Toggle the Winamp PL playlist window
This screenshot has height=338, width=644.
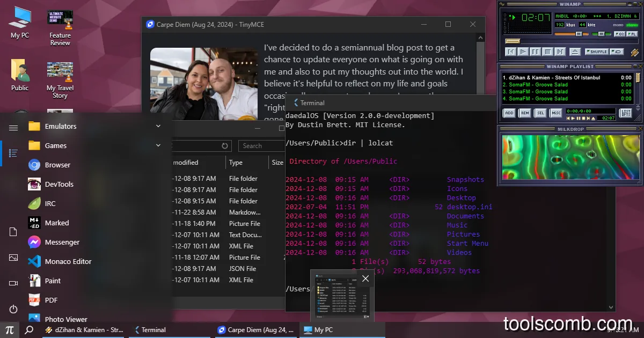(x=632, y=34)
